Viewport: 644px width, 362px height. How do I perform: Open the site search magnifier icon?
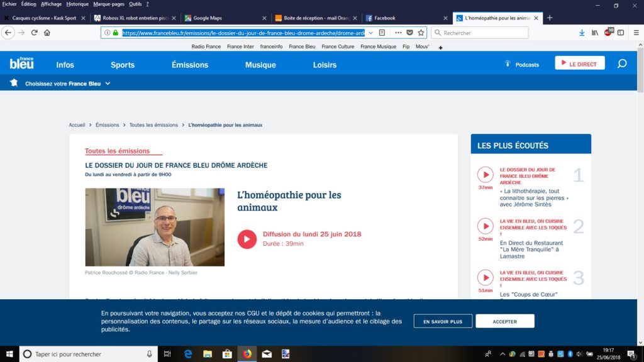(x=622, y=63)
